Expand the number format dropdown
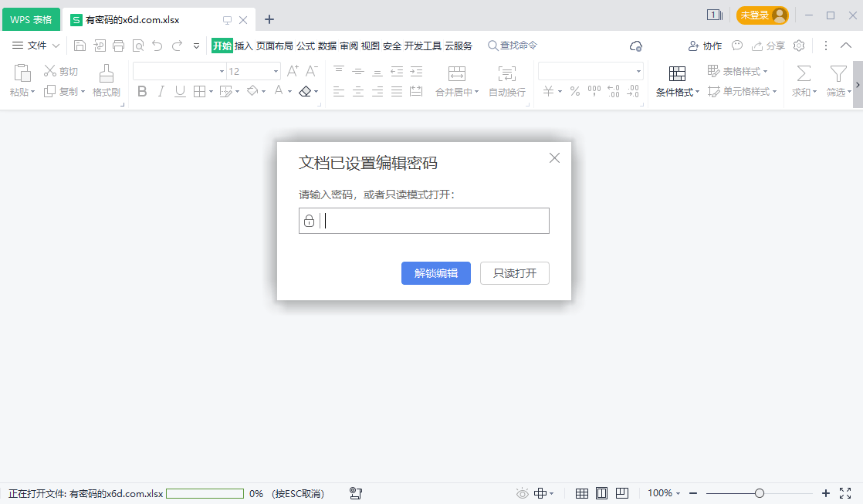Image resolution: width=863 pixels, height=504 pixels. pyautogui.click(x=638, y=71)
